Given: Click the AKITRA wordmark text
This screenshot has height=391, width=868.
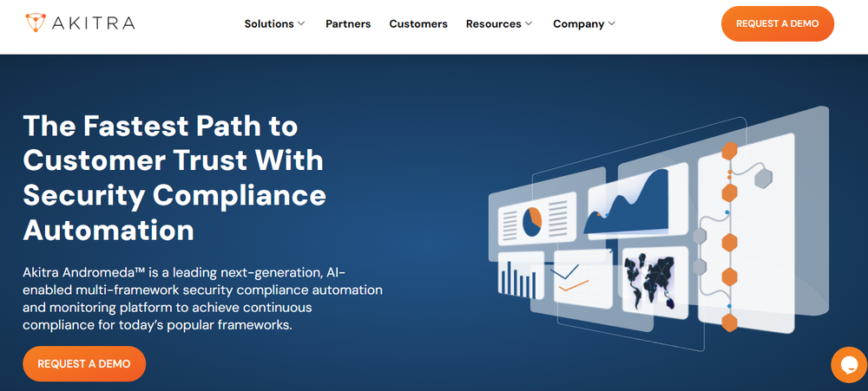Looking at the screenshot, I should coord(93,23).
